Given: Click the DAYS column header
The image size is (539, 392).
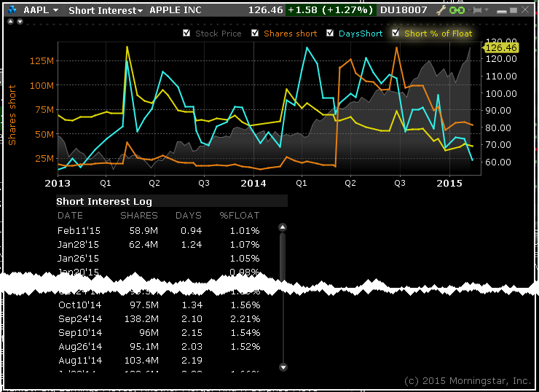Looking at the screenshot, I should pyautogui.click(x=189, y=216).
